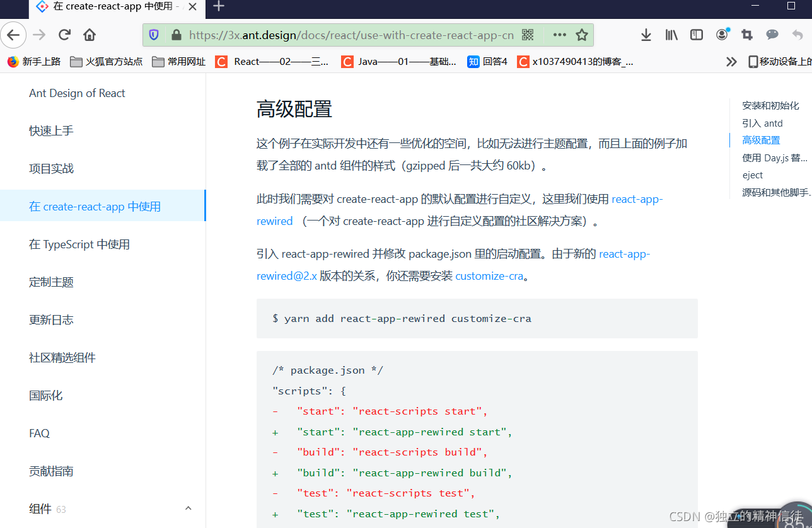Show more bookmarks overflow chevron

[731, 61]
